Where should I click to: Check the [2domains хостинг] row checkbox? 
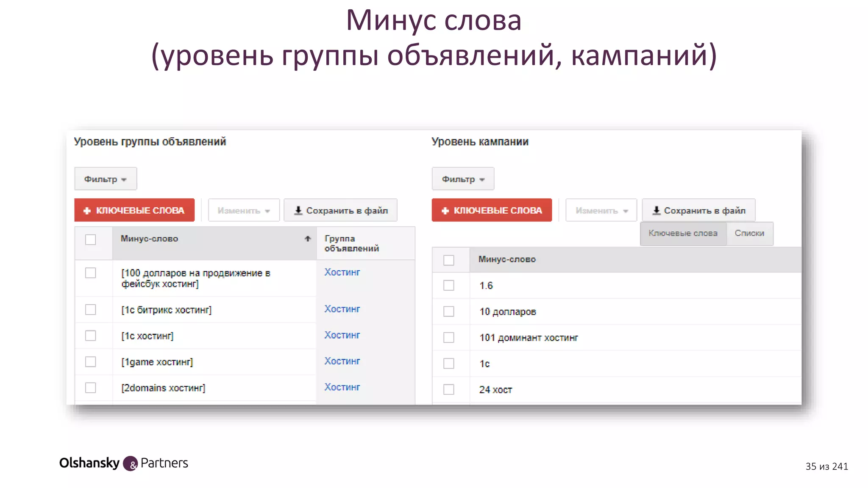click(90, 388)
